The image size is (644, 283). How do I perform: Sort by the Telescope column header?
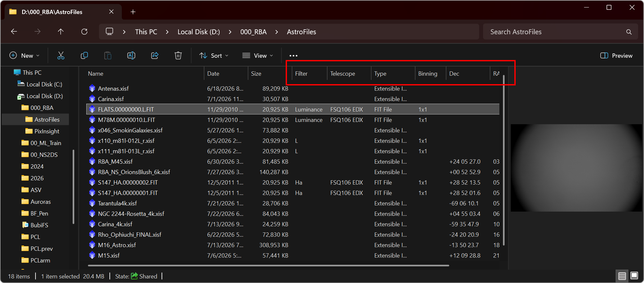point(349,74)
